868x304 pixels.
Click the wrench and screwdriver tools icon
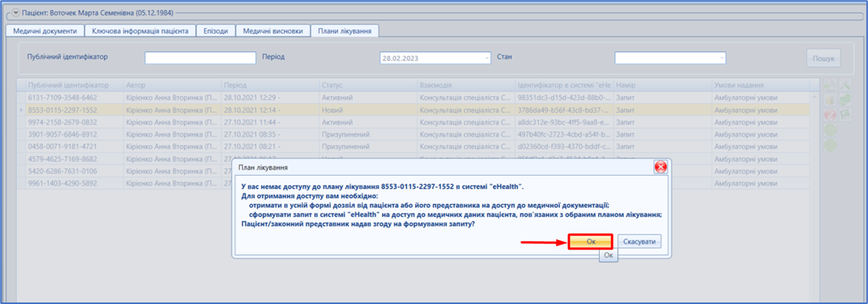click(x=845, y=85)
